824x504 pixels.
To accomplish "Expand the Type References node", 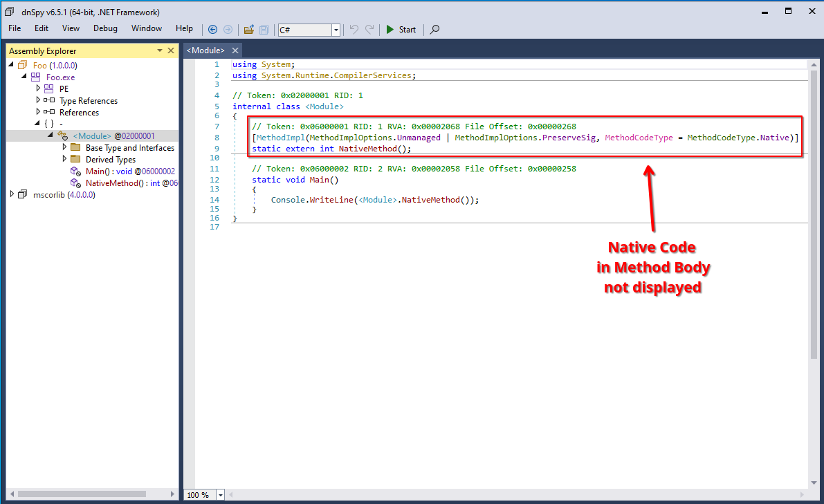I will [38, 100].
